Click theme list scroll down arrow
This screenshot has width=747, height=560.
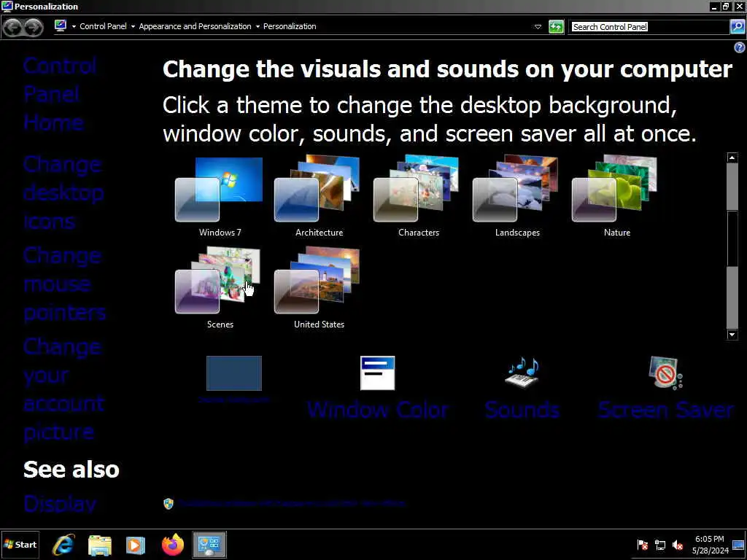732,335
